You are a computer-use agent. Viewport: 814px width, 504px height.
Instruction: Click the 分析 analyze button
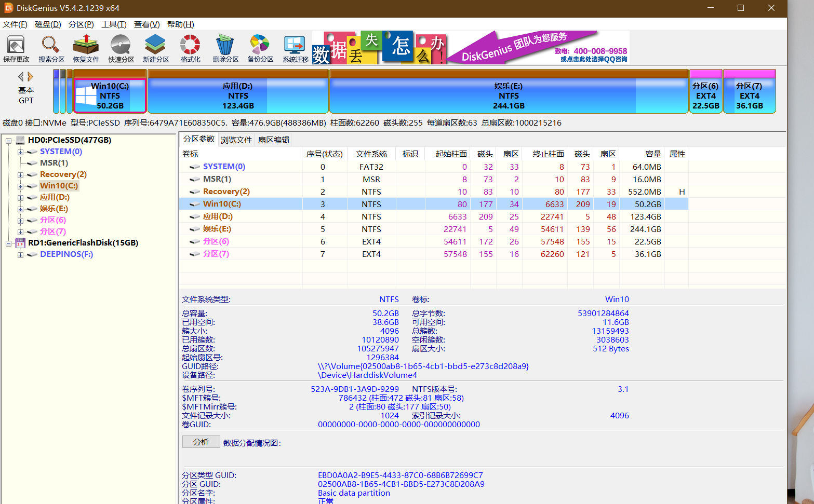point(201,442)
